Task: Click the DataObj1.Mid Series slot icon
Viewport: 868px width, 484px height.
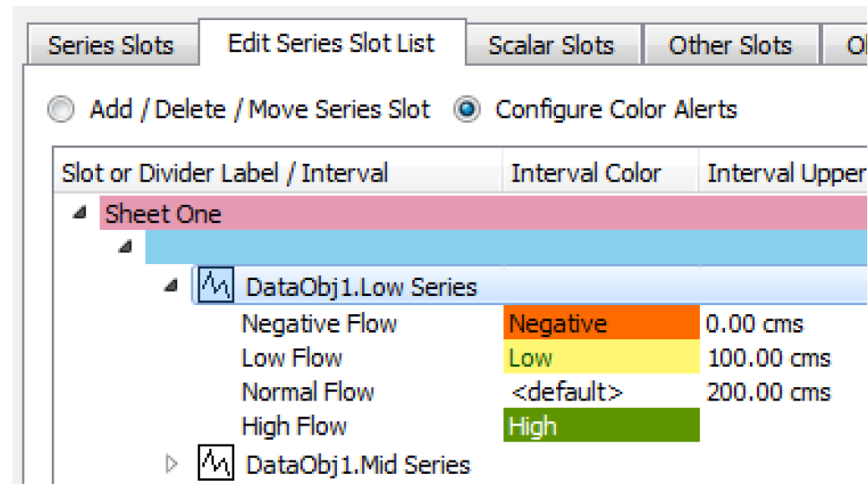Action: coord(214,463)
